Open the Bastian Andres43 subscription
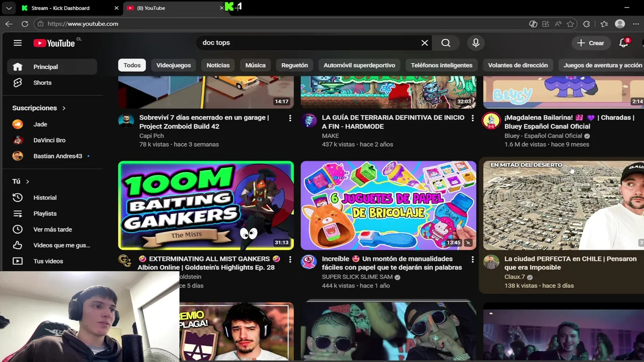Viewport: 644px width, 362px height. pos(52,156)
